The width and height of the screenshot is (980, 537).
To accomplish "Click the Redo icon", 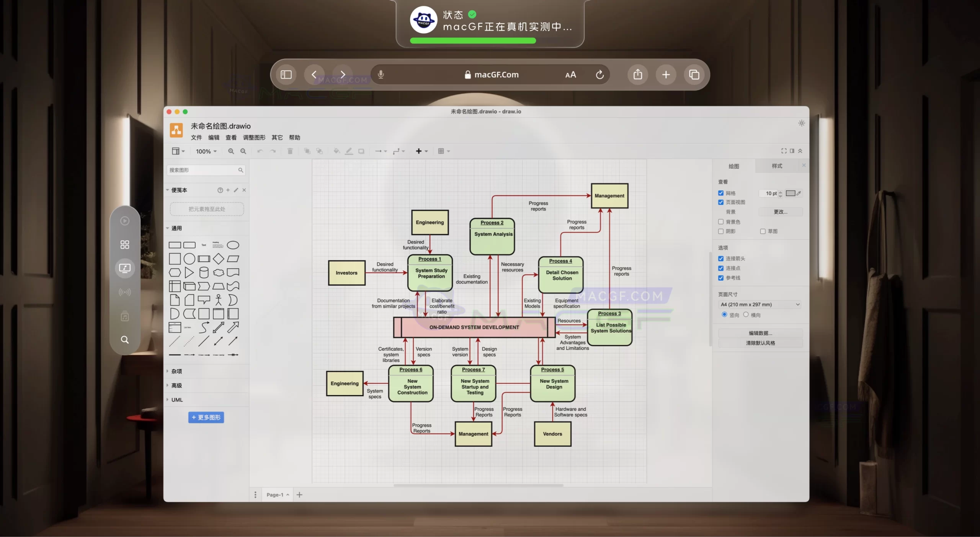I will [x=273, y=151].
